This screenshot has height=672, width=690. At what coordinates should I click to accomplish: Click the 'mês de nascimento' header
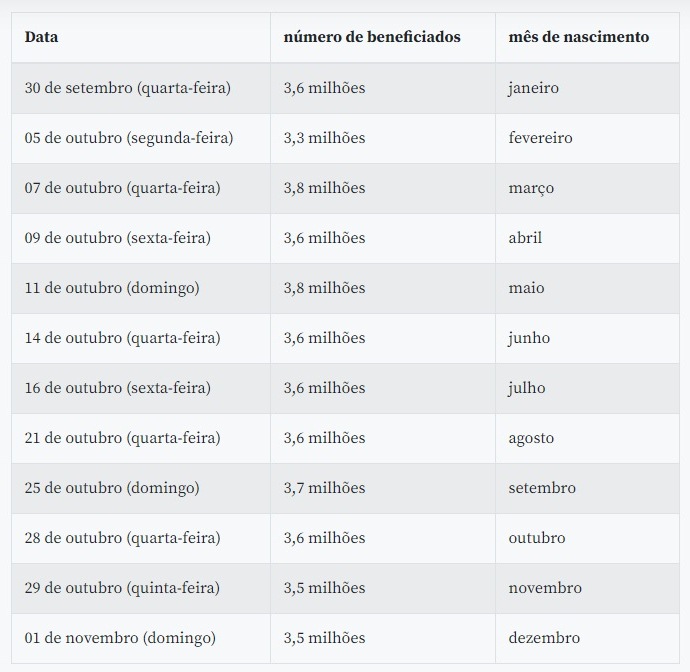pos(587,37)
